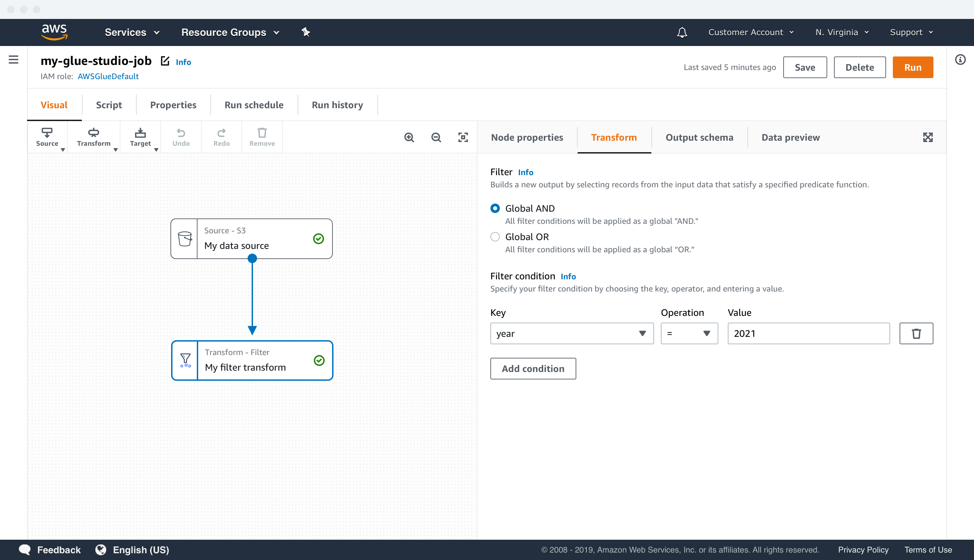Image resolution: width=974 pixels, height=560 pixels.
Task: Switch to the Visual tab
Action: (x=54, y=105)
